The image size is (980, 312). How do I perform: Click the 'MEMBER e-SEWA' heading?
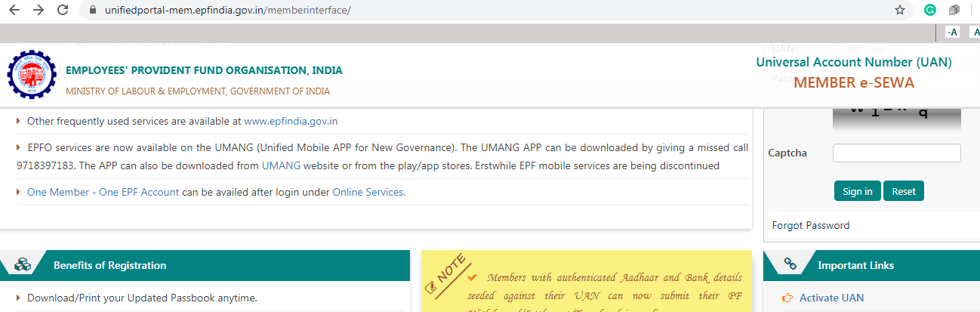point(854,82)
